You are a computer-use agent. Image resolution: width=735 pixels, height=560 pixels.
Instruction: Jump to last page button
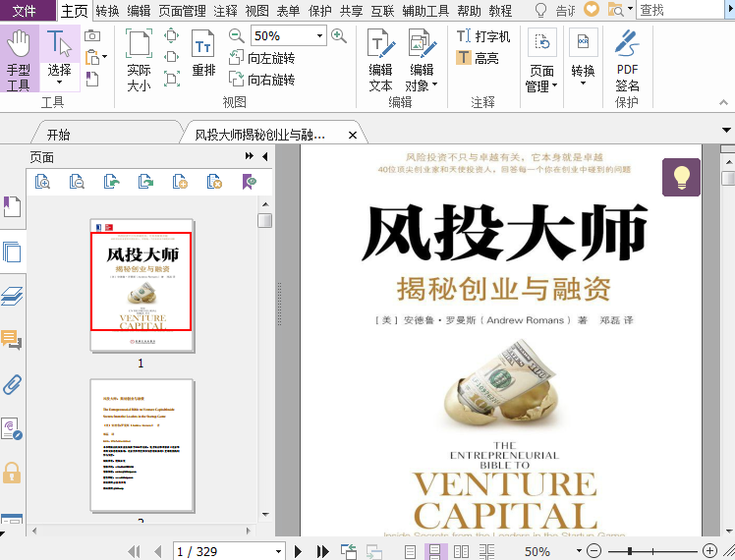[322, 551]
